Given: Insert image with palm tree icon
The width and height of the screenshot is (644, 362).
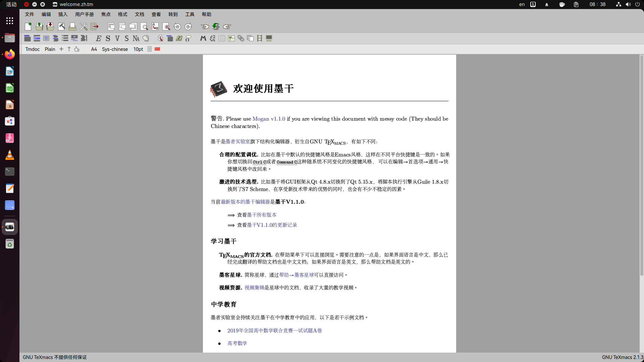Looking at the screenshot, I should point(231,38).
